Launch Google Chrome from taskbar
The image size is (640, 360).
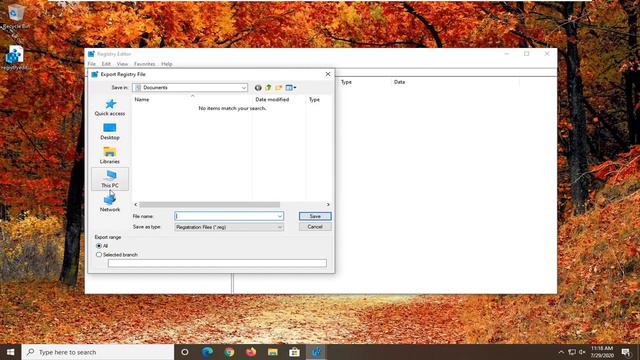229,352
